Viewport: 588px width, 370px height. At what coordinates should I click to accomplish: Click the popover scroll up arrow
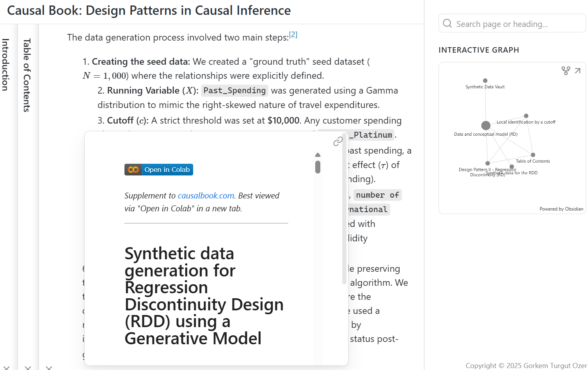pyautogui.click(x=318, y=155)
